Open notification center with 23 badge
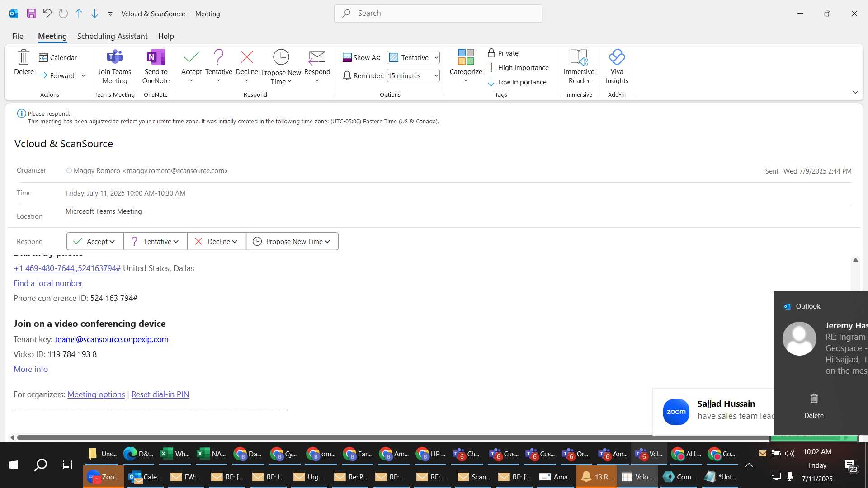The image size is (868, 488). click(x=851, y=466)
